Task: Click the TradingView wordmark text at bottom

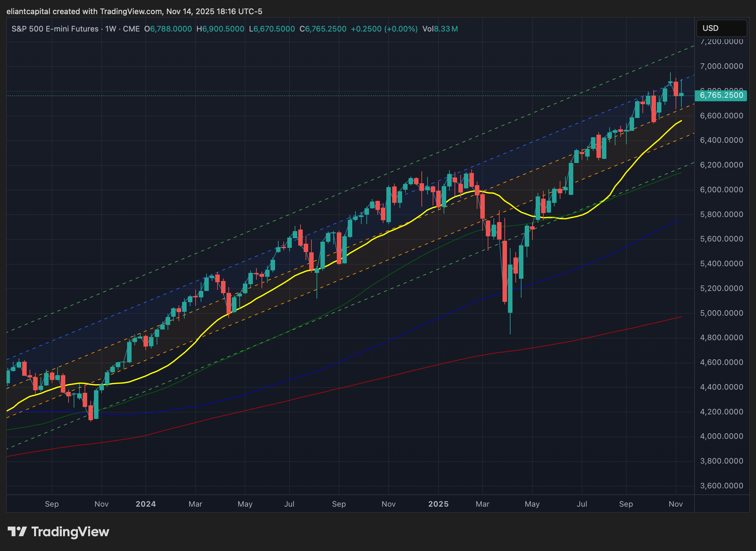Action: click(70, 532)
